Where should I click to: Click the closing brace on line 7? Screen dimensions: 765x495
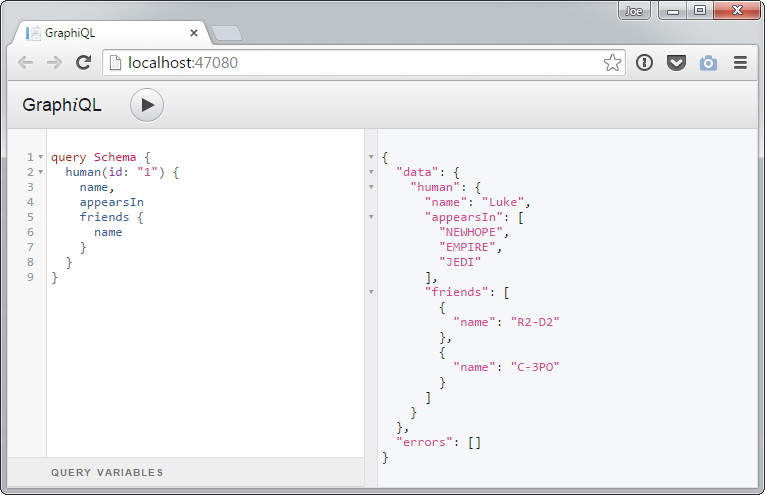pos(83,247)
